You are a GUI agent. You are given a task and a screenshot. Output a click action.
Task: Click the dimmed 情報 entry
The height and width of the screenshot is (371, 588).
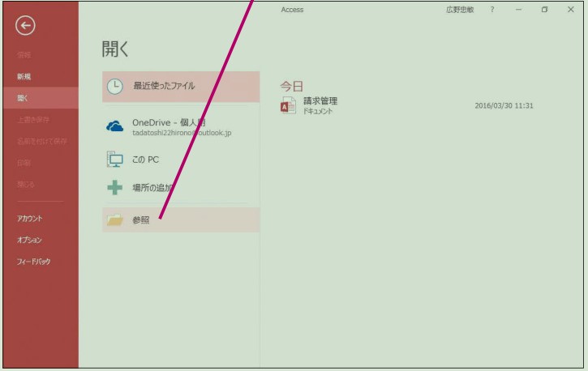tap(24, 55)
